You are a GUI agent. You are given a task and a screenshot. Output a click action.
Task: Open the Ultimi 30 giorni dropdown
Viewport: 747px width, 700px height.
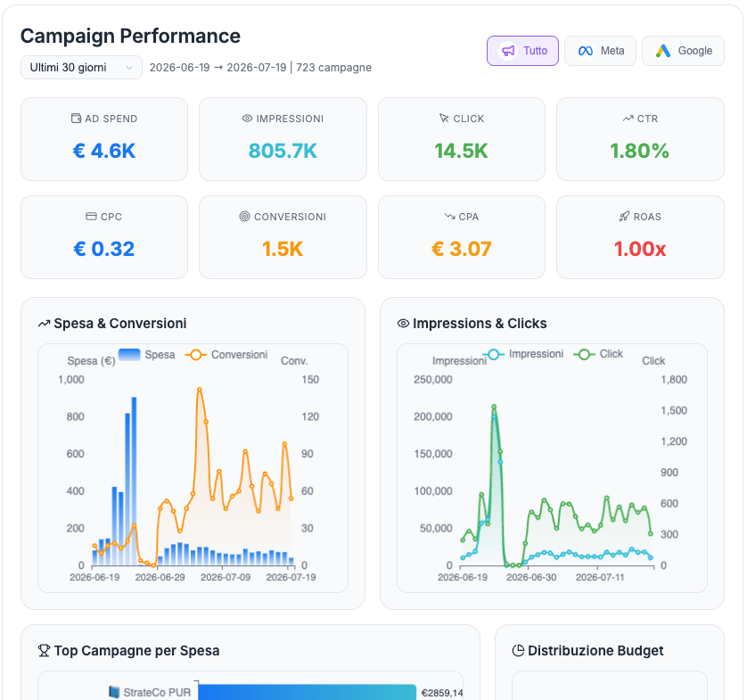point(81,67)
